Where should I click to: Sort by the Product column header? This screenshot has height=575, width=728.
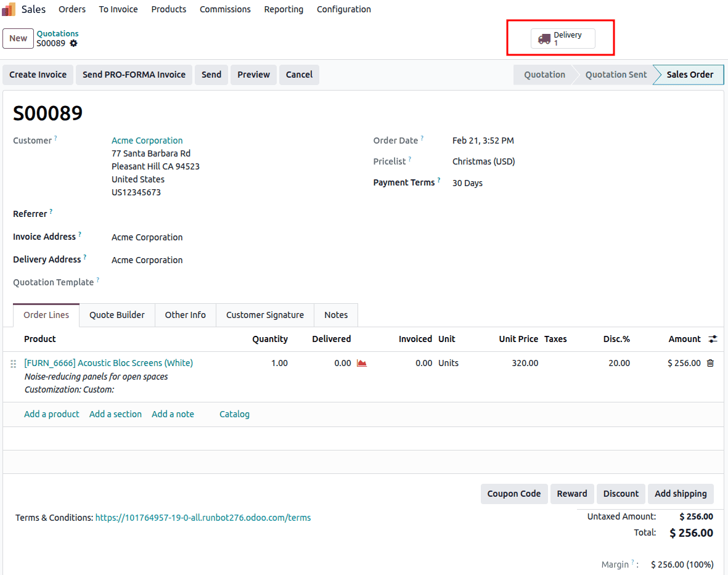coord(40,339)
